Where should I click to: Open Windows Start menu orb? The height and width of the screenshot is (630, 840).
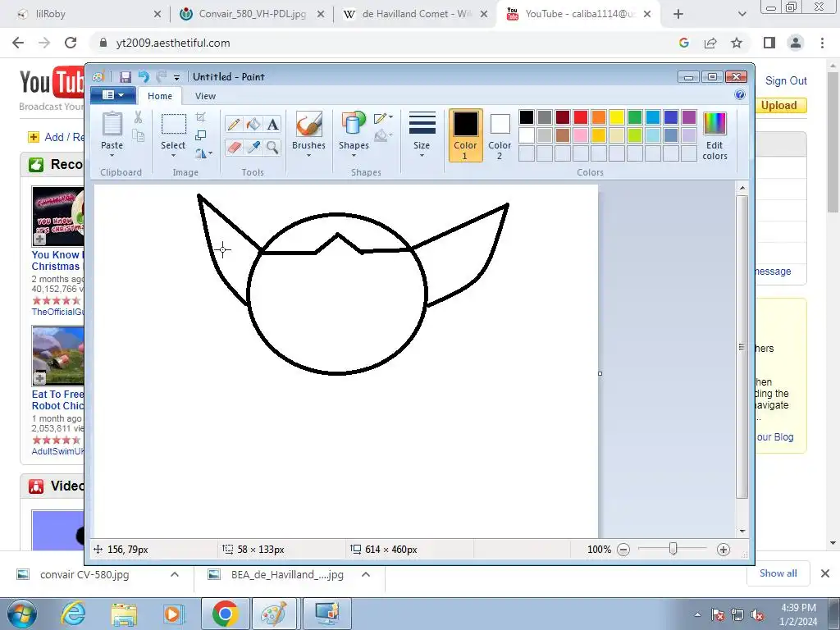click(21, 614)
